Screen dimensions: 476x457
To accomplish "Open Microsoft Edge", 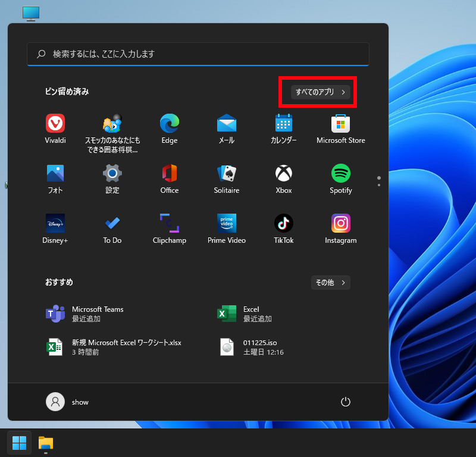I will (x=170, y=129).
